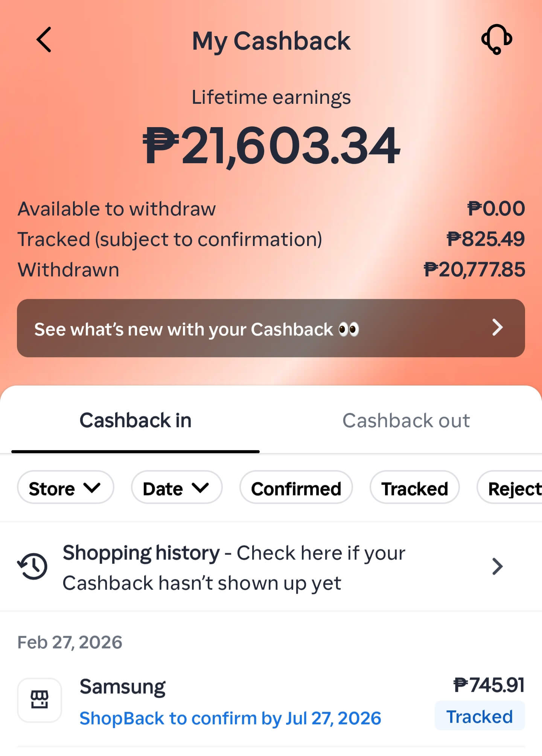Click ShopBack to confirm by Jul 27 link
This screenshot has height=756, width=542.
pos(230,718)
